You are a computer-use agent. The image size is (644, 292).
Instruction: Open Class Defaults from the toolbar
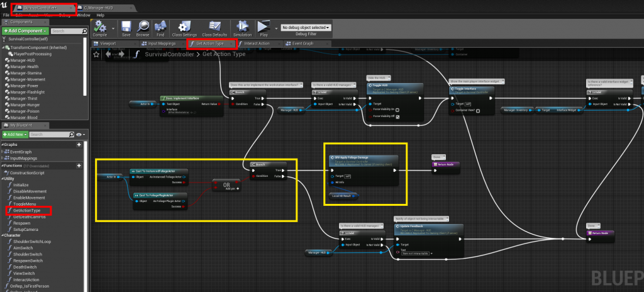pyautogui.click(x=213, y=29)
